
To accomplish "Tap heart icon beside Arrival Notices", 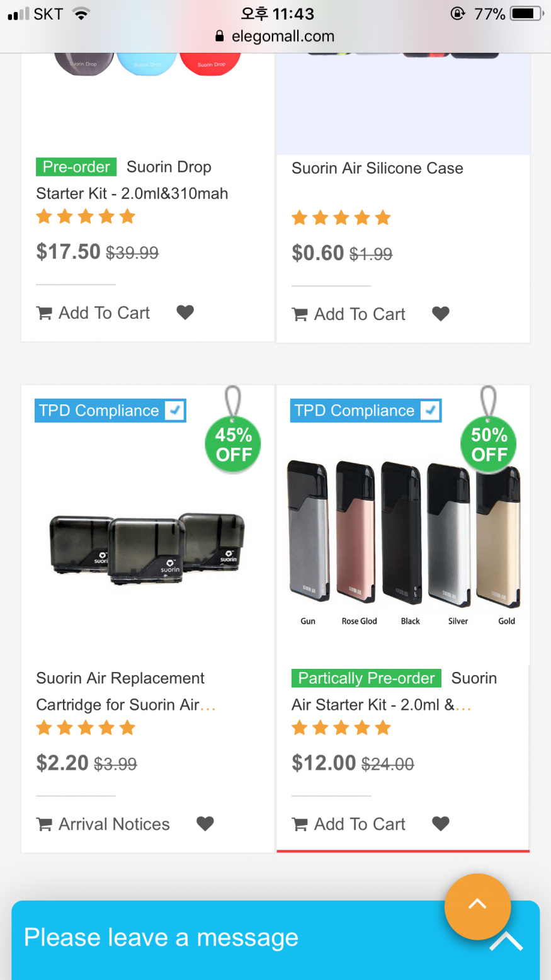I will tap(205, 824).
